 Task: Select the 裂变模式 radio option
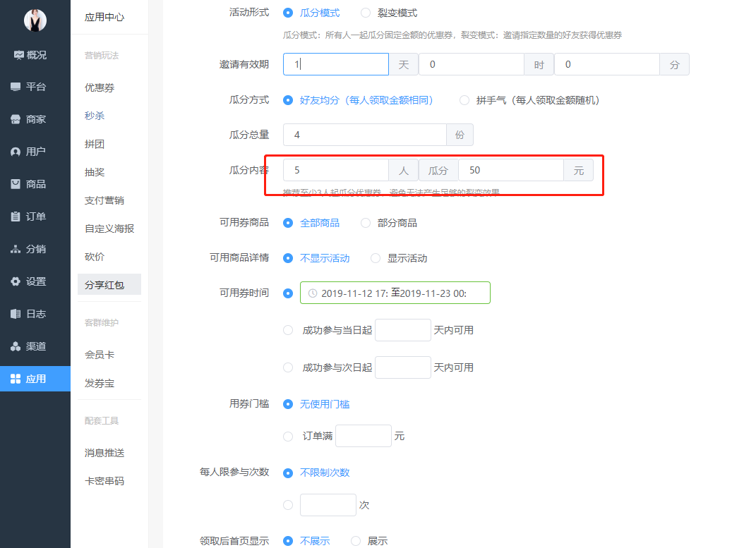[366, 13]
